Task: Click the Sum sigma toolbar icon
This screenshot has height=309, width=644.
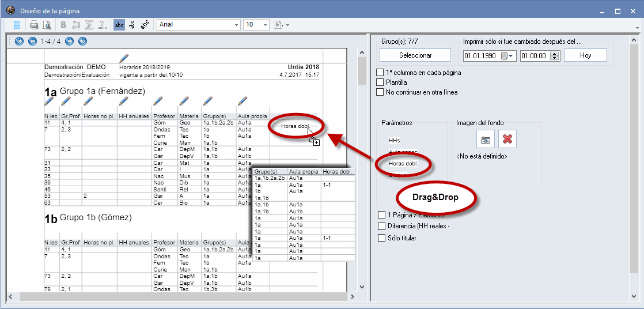Action: (x=88, y=25)
